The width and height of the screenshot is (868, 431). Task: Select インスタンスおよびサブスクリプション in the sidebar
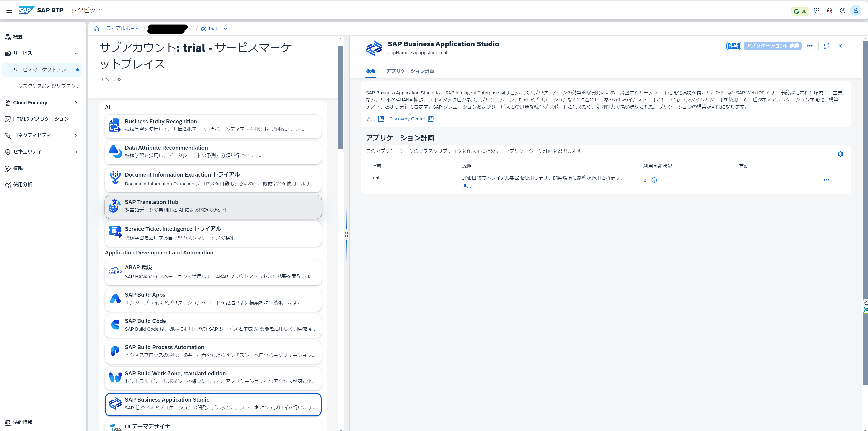pyautogui.click(x=46, y=86)
